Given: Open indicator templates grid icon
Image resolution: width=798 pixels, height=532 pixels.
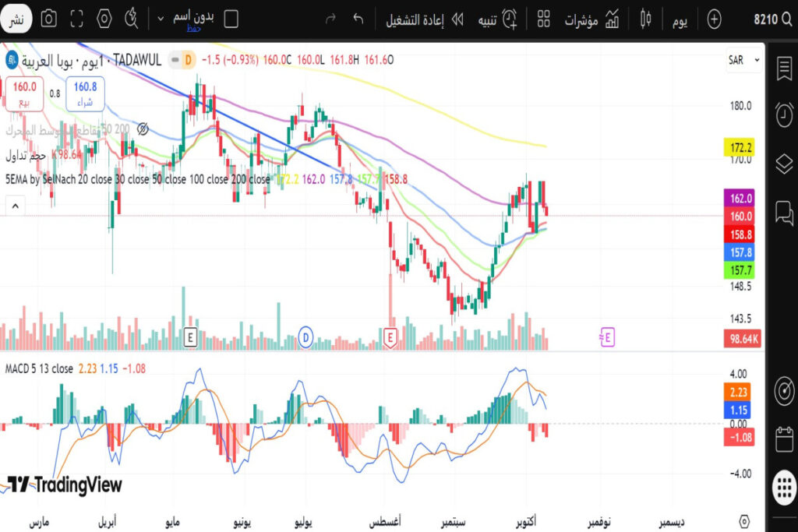Looking at the screenshot, I should point(544,19).
